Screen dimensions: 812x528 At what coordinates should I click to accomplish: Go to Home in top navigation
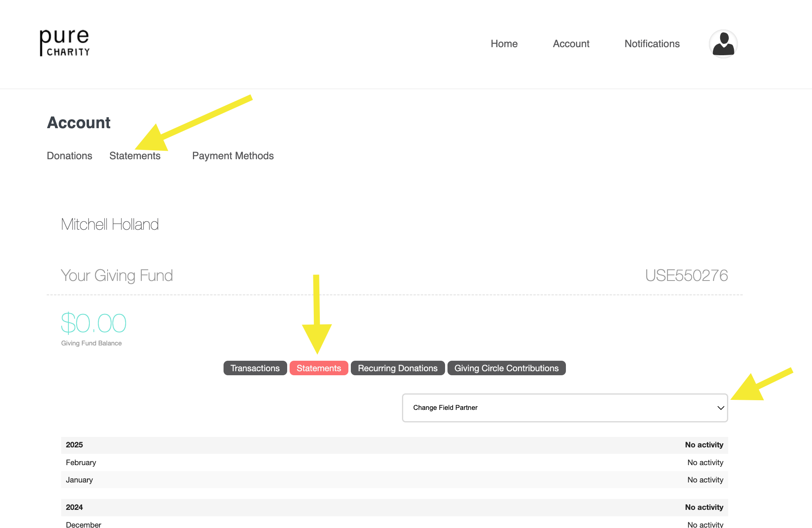point(504,44)
